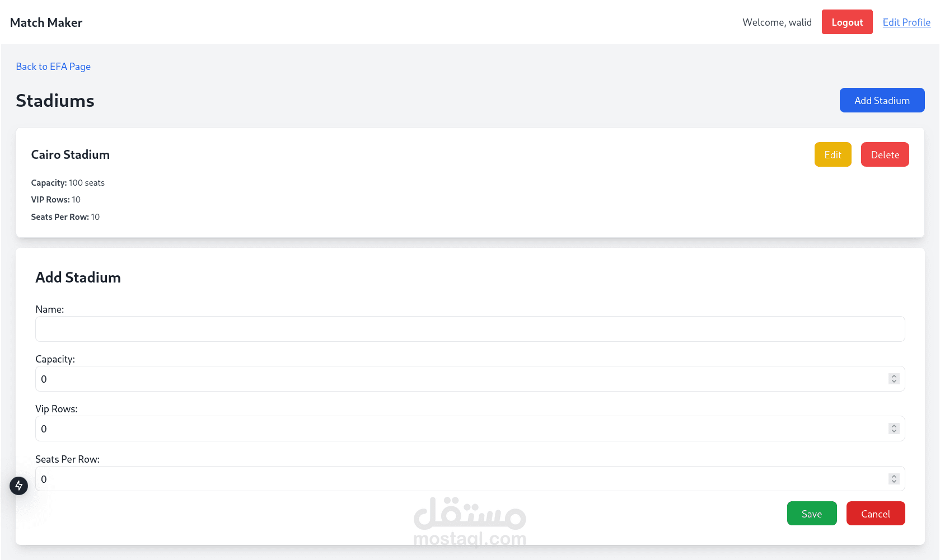
Task: Delete the Cairo Stadium entry
Action: [x=885, y=155]
